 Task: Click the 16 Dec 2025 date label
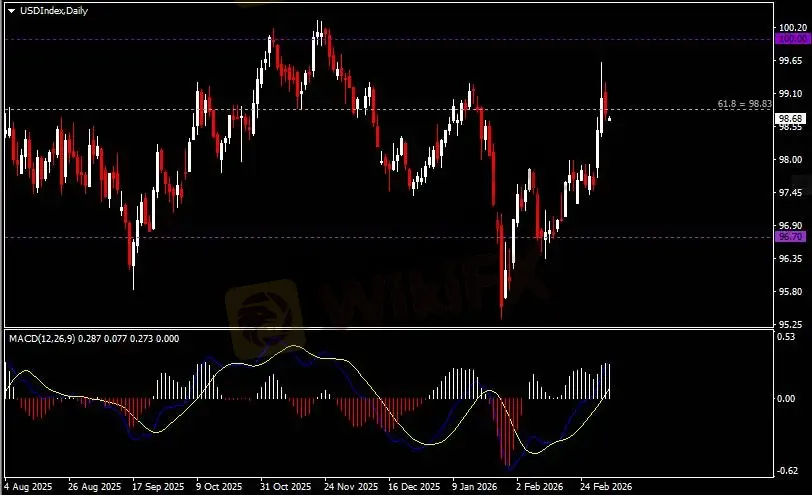(414, 487)
